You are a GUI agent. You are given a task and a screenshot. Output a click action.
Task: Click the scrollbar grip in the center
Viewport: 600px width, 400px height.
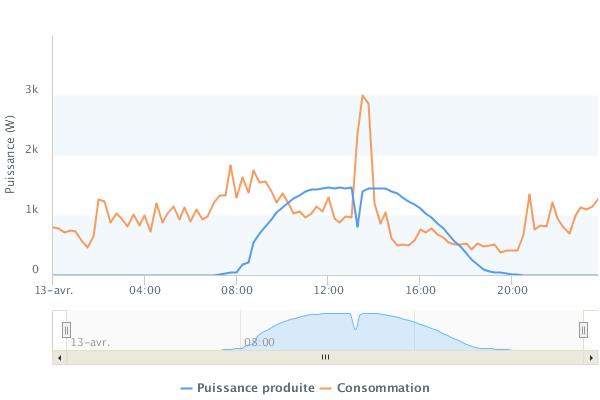coord(325,356)
